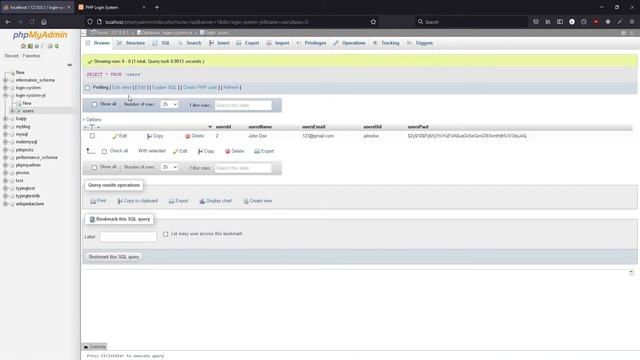This screenshot has height=360, width=640.
Task: Click With selected Copy action
Action: pos(206,151)
